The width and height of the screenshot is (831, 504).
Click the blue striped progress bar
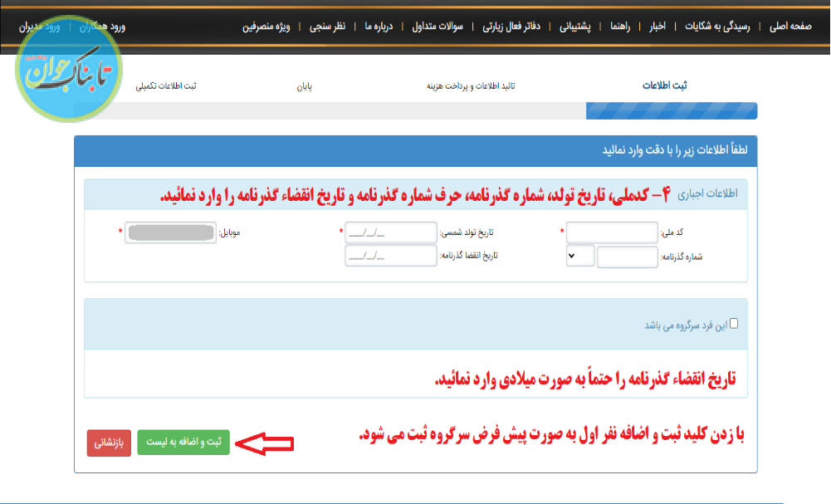point(671,110)
